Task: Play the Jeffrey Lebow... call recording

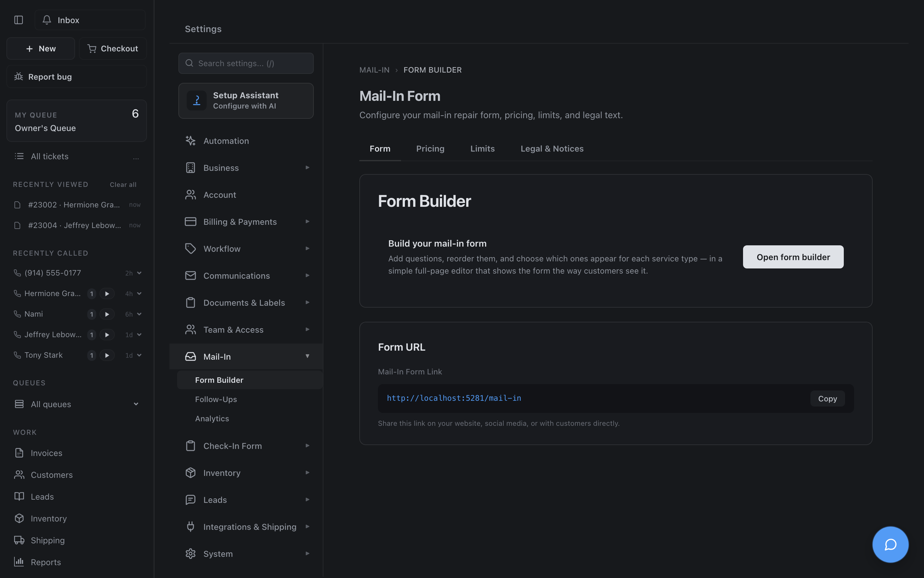Action: click(107, 335)
